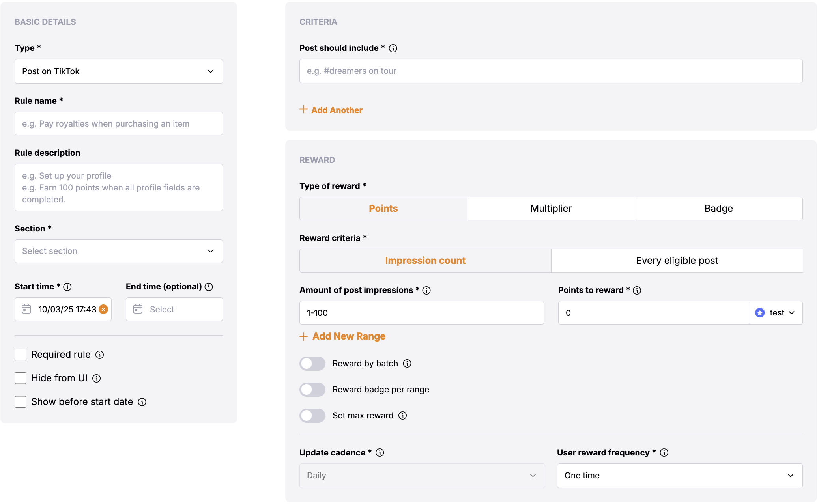Select the Every eligible post tab
The width and height of the screenshot is (819, 504).
point(677,261)
